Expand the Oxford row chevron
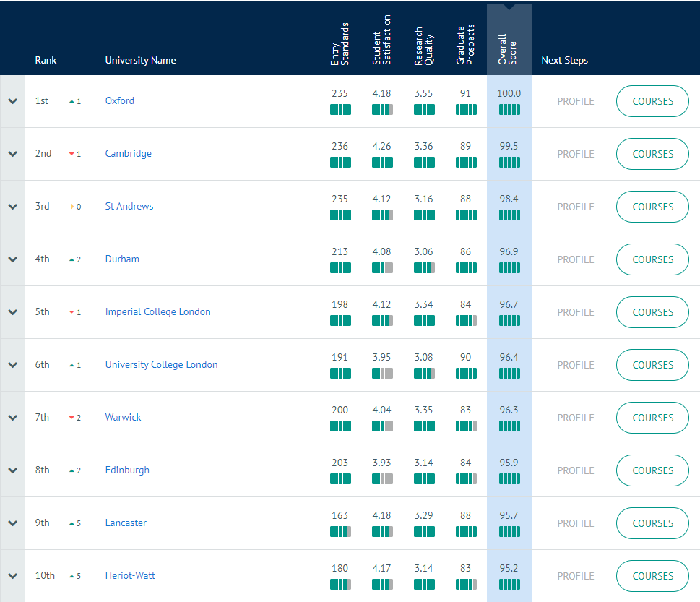This screenshot has height=602, width=700. tap(12, 101)
